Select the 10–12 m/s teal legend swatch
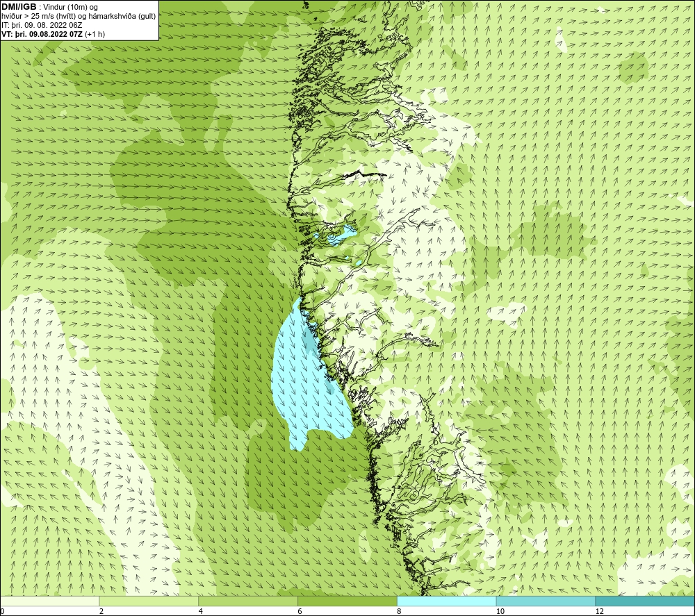695x616 pixels. tap(546, 601)
